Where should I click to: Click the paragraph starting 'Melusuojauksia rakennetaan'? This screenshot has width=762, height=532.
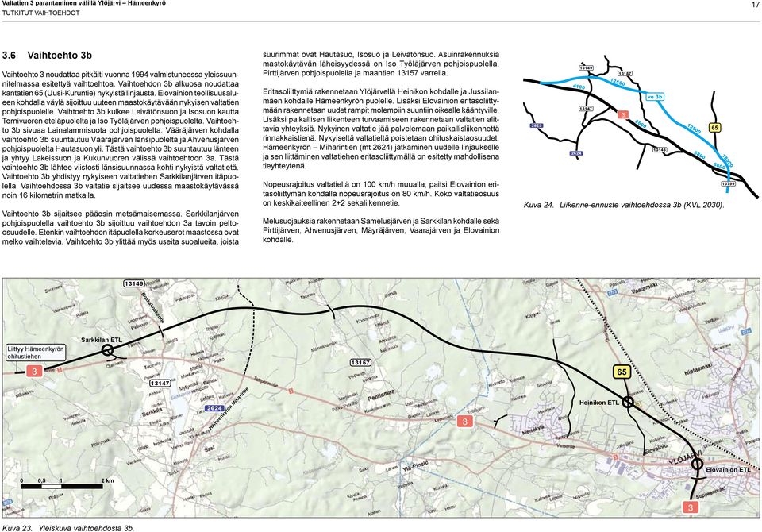coord(381,230)
